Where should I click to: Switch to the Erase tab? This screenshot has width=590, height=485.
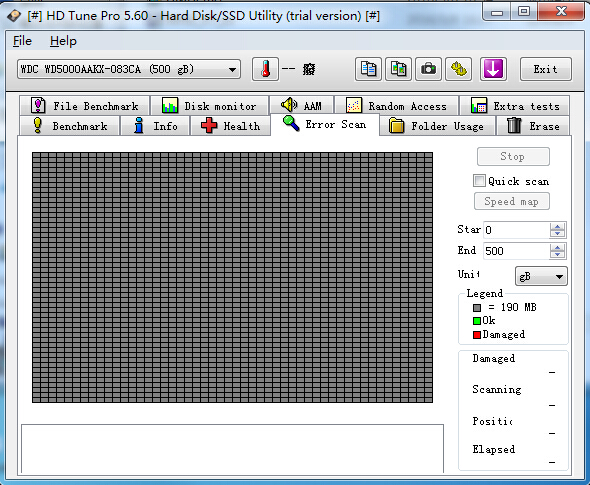click(533, 126)
